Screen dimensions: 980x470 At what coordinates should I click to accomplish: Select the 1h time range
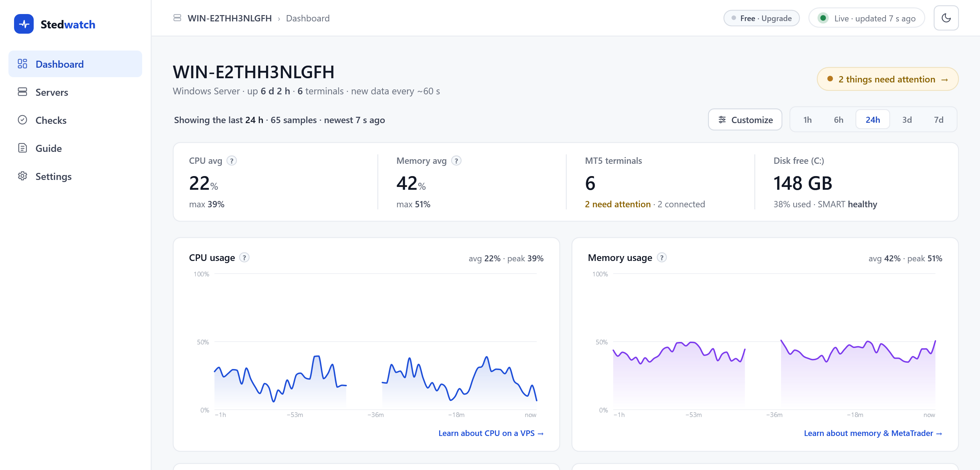click(x=807, y=120)
